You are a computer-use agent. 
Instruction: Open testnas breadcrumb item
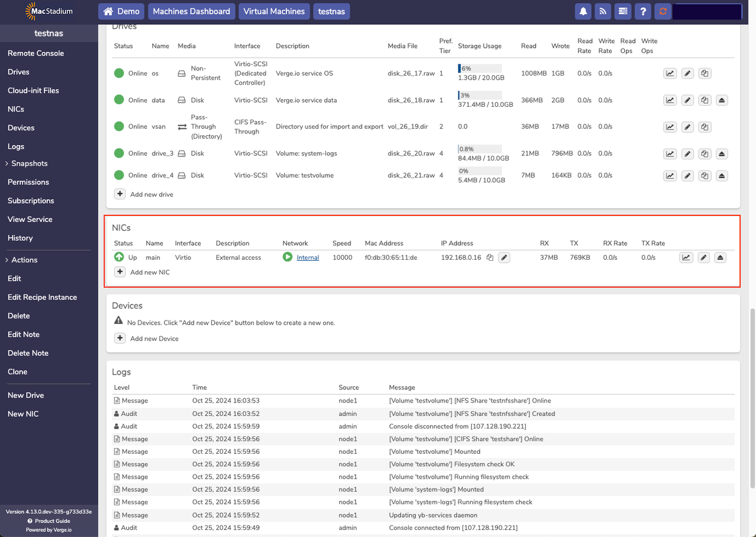331,11
